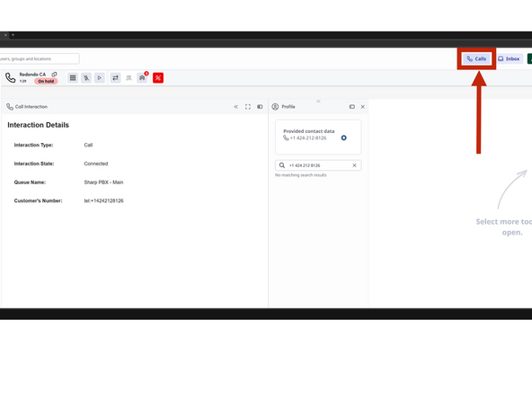Click the On hold status badge

coord(46,82)
